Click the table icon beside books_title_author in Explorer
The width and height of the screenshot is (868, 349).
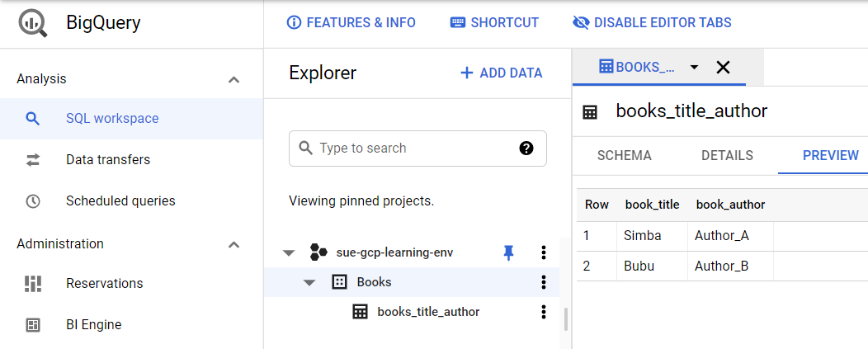[360, 312]
